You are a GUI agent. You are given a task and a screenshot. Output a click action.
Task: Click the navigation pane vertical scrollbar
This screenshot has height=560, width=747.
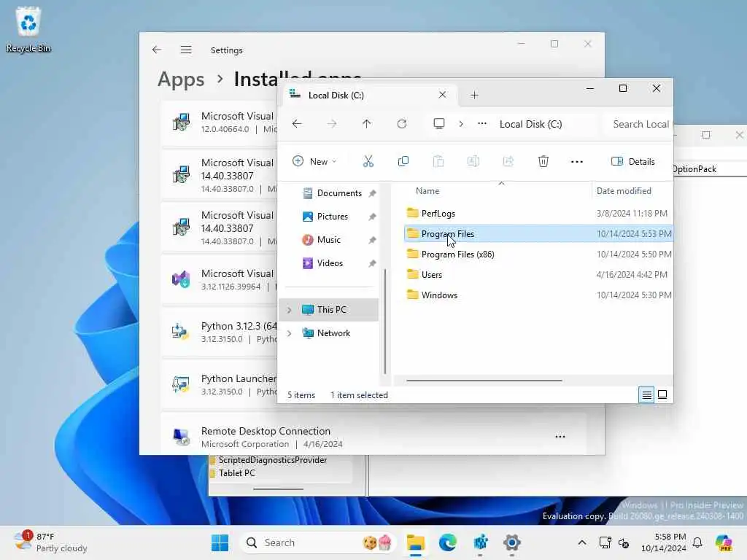click(384, 322)
